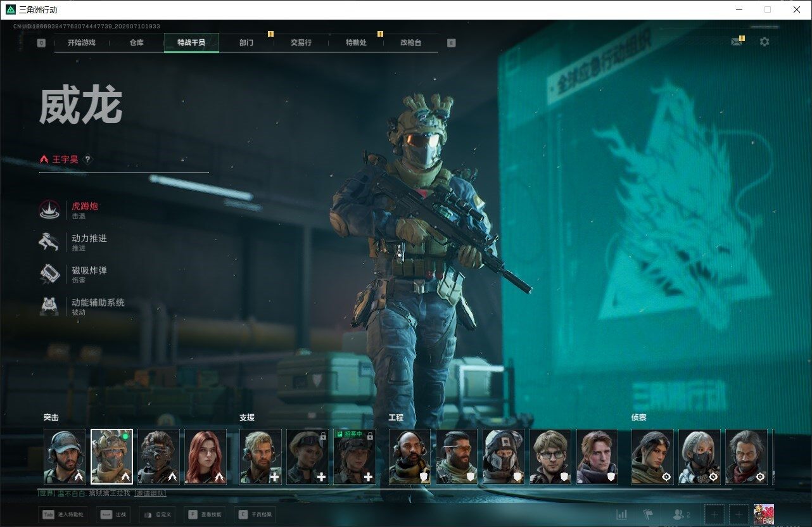Select the grey-haired masked recon operator
Viewport: 812px width, 527px height.
tap(699, 457)
